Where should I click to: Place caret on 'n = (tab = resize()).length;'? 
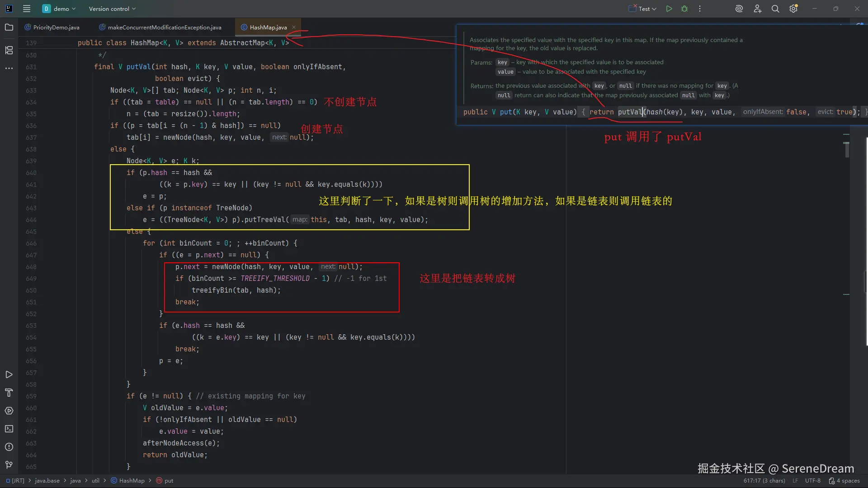[x=183, y=114]
